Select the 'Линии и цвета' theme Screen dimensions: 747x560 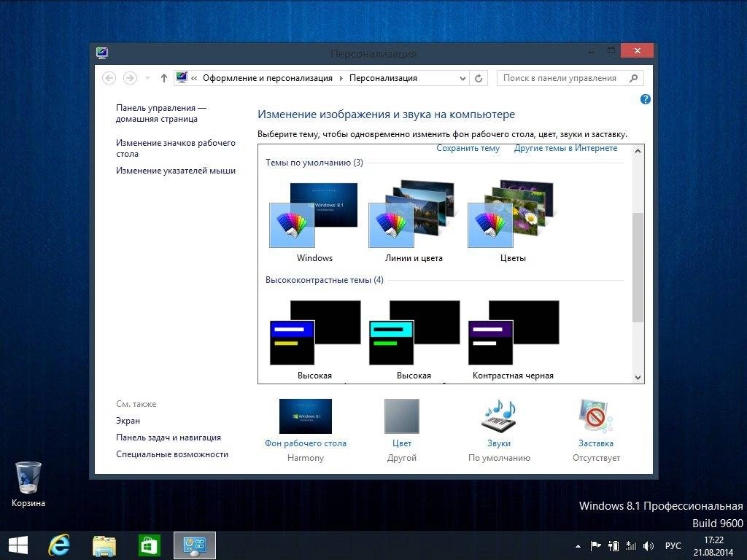413,222
